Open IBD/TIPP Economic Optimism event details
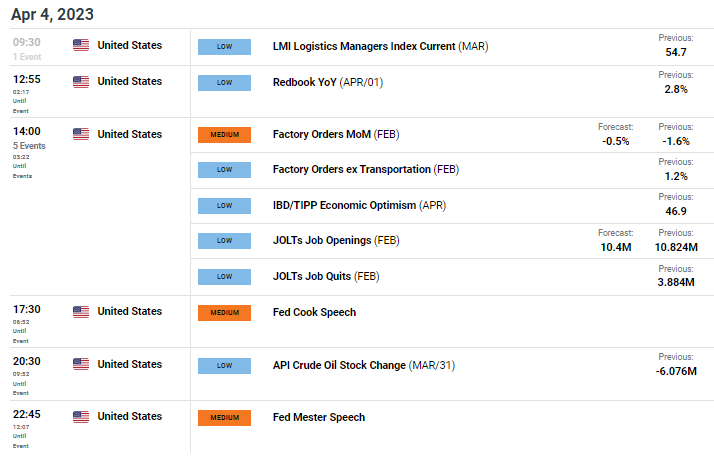Screen dimensions: 714x463 click(x=359, y=205)
